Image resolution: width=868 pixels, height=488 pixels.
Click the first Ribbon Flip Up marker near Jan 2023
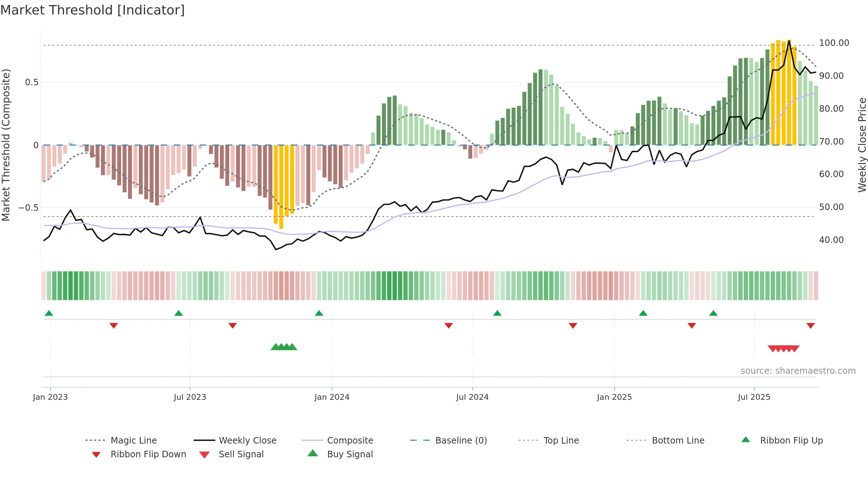point(49,313)
